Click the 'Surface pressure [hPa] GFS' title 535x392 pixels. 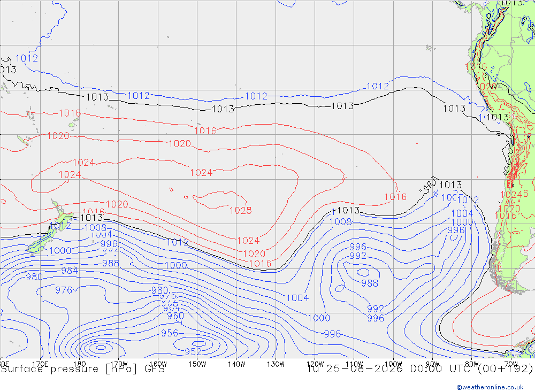pyautogui.click(x=82, y=369)
